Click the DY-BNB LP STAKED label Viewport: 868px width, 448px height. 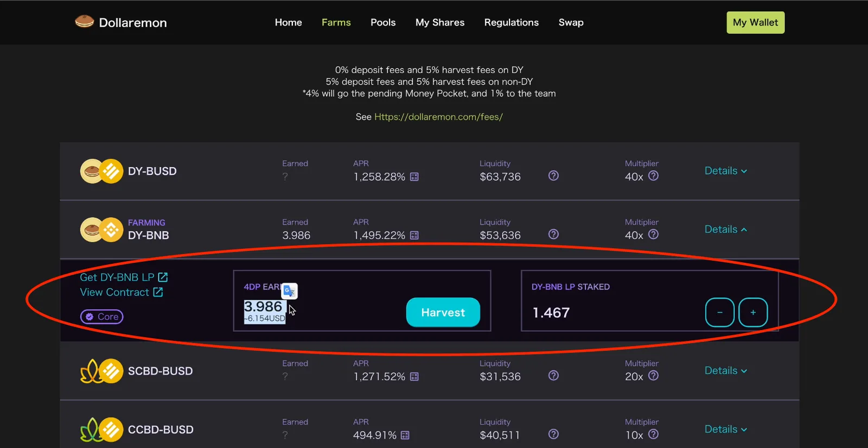pyautogui.click(x=571, y=287)
